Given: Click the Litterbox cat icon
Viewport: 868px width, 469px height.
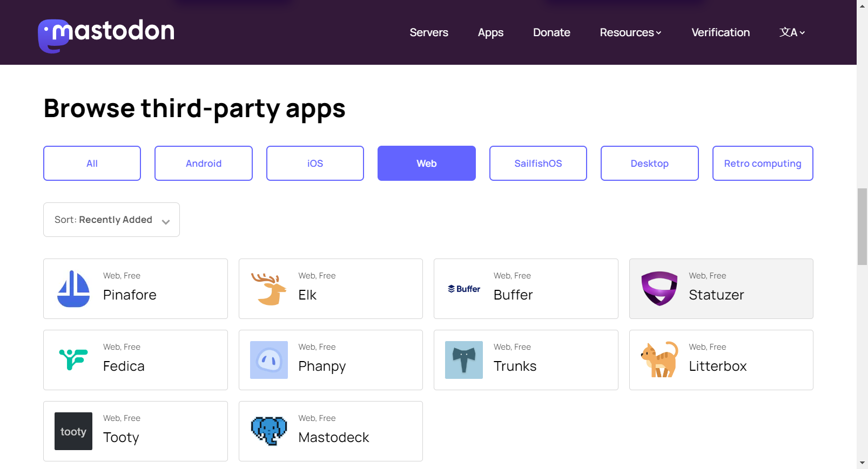Looking at the screenshot, I should click(x=659, y=359).
